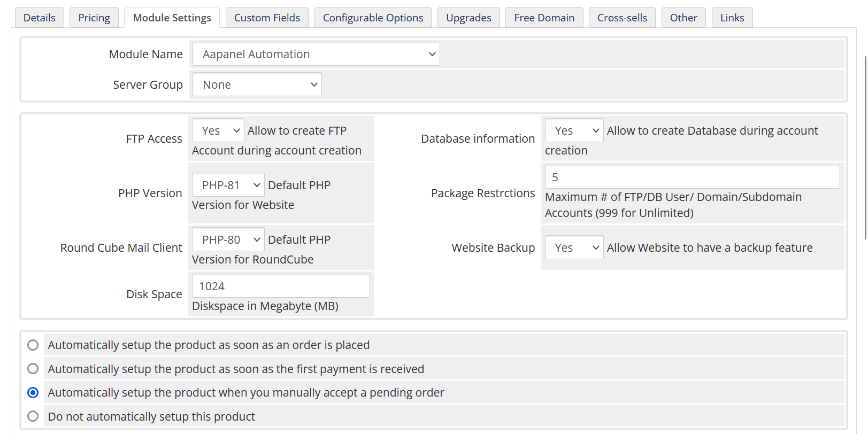The height and width of the screenshot is (434, 868).
Task: Open the Cross-sells tab
Action: 622,18
